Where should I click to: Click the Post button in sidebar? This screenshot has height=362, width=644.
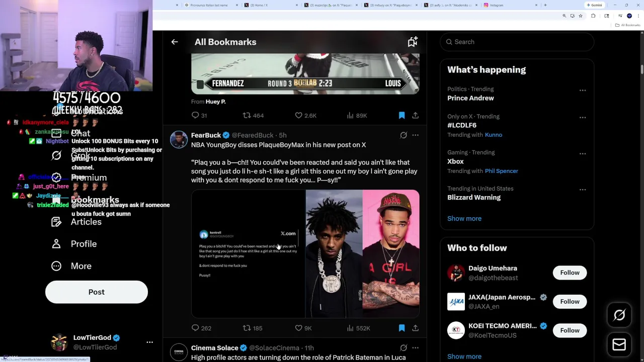point(97,292)
